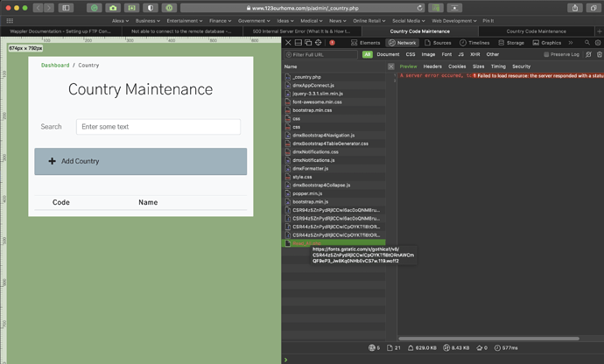Switch to the Elements inspector tab
604x364 pixels.
coord(366,43)
